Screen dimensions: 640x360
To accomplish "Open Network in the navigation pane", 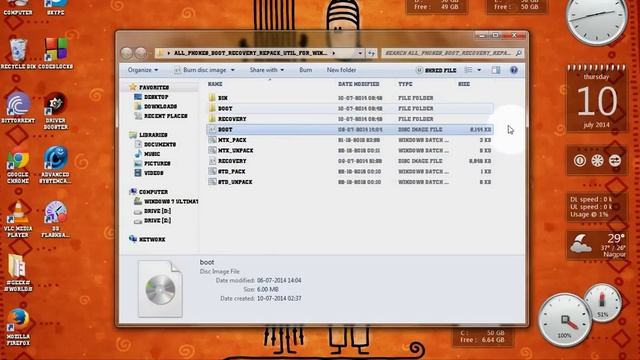I will click(147, 239).
